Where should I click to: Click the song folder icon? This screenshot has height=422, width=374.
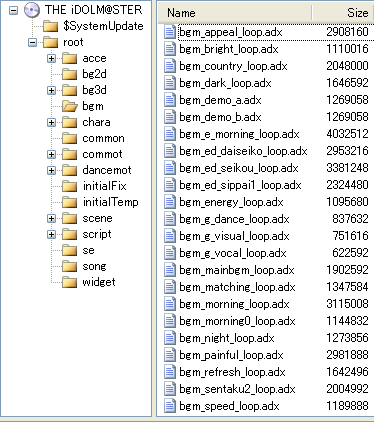click(70, 266)
